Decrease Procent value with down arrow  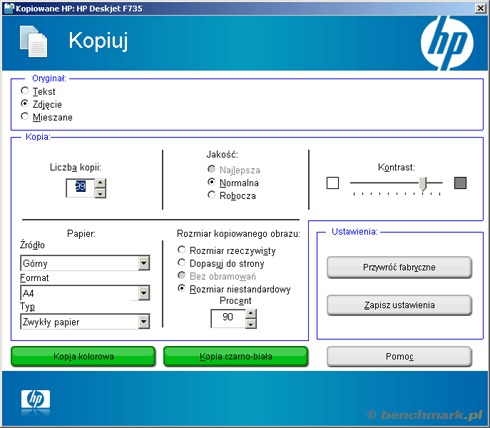coord(251,324)
